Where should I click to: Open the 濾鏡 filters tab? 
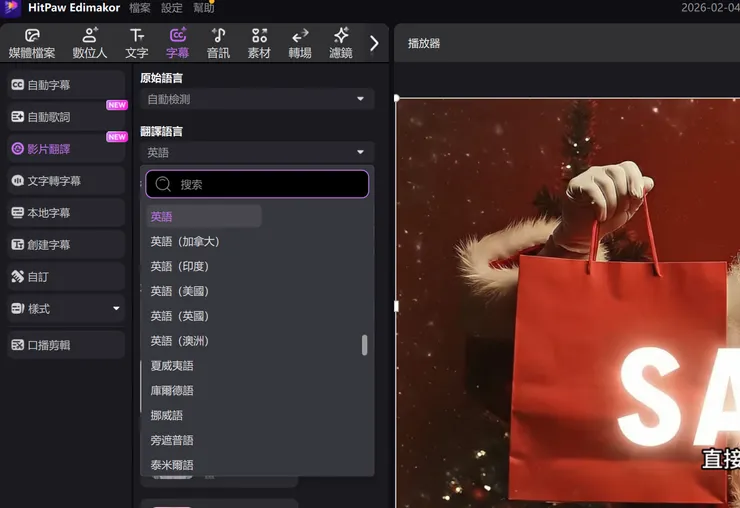[x=341, y=43]
